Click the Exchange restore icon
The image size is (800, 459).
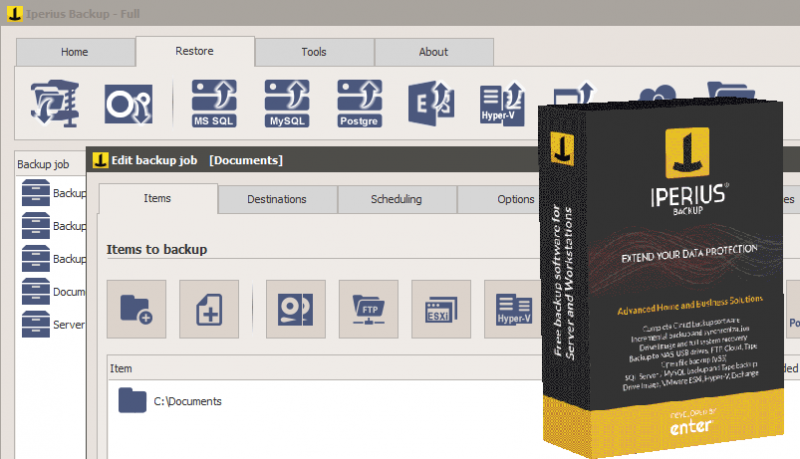pos(431,104)
